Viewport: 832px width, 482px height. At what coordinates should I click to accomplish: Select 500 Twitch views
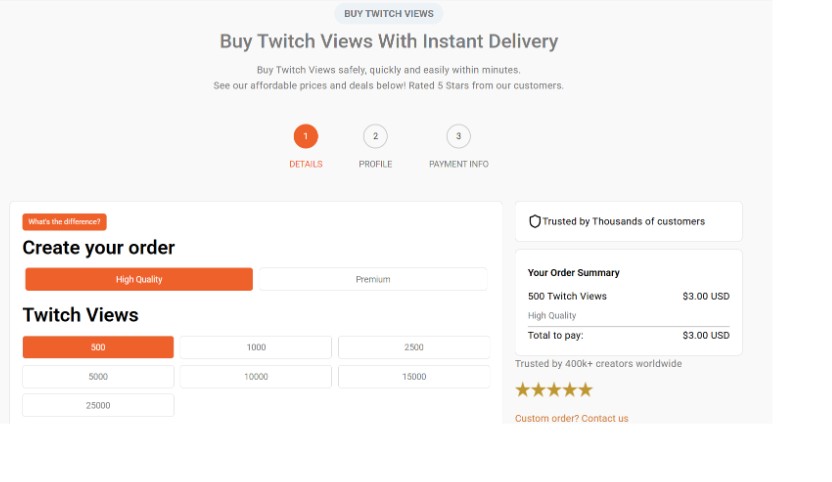(98, 347)
